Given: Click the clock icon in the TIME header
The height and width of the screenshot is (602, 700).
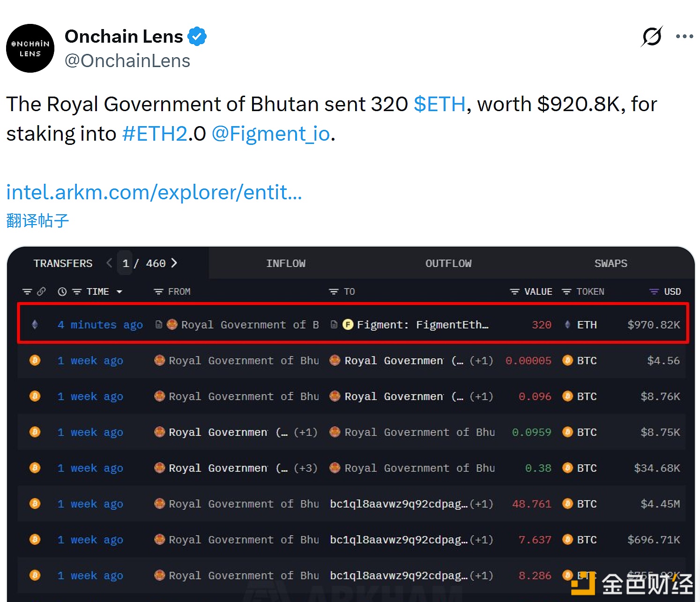Looking at the screenshot, I should point(62,291).
